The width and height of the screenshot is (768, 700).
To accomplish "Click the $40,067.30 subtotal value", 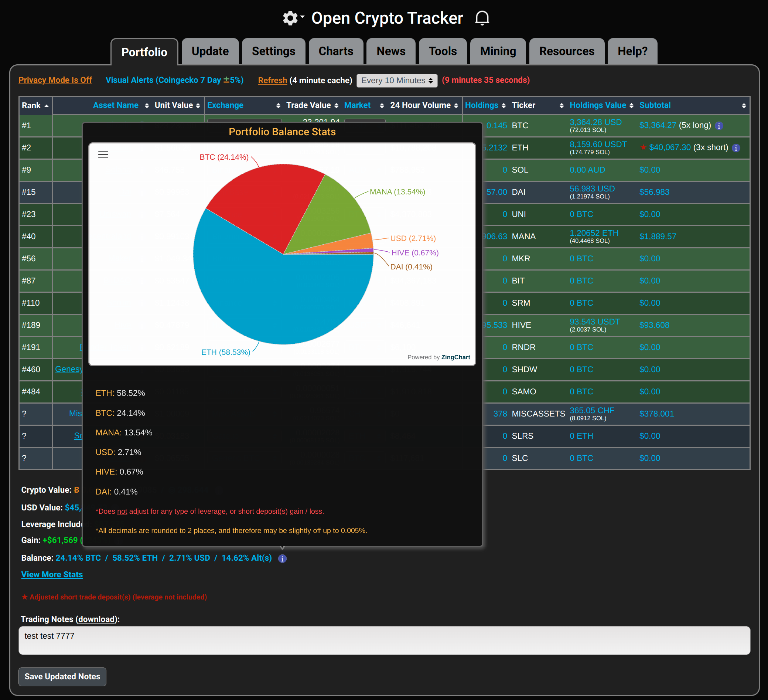I will point(670,147).
